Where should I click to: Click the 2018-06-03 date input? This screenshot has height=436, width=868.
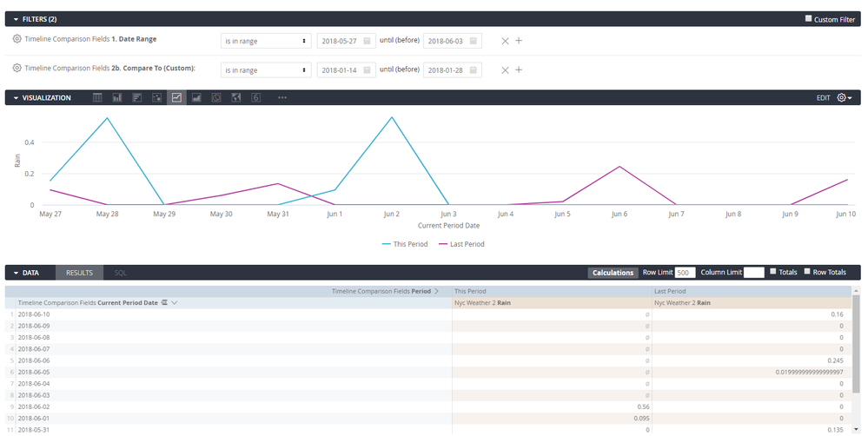click(453, 41)
